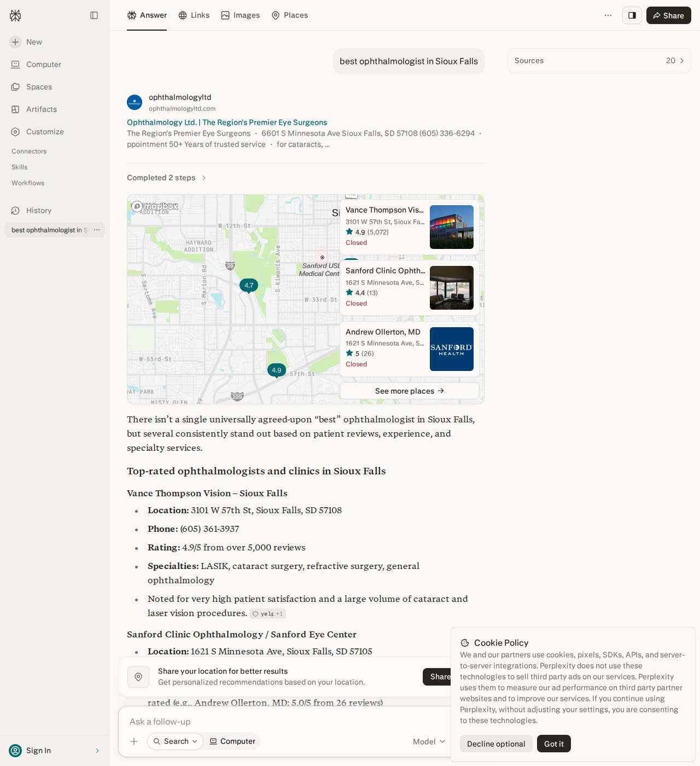Viewport: 700px width, 766px height.
Task: Expand the Completed 2 steps section
Action: coord(166,178)
